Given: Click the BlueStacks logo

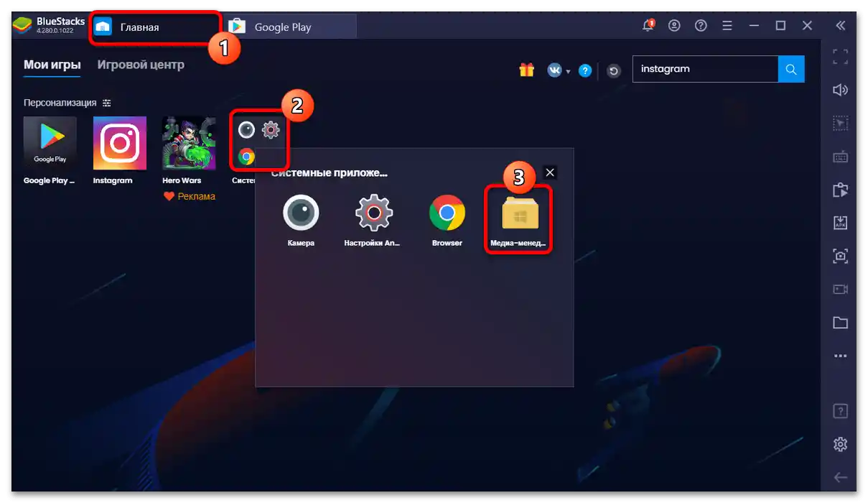Looking at the screenshot, I should pos(24,26).
